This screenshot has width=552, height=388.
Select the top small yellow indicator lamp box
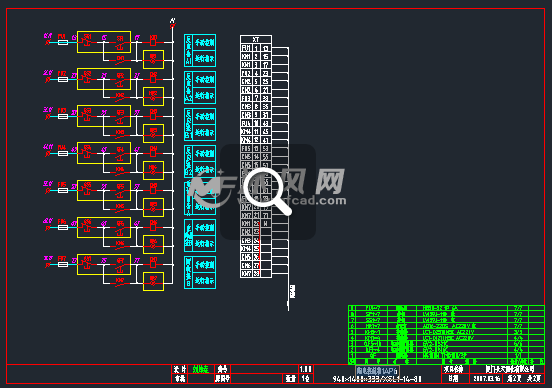coord(153,60)
